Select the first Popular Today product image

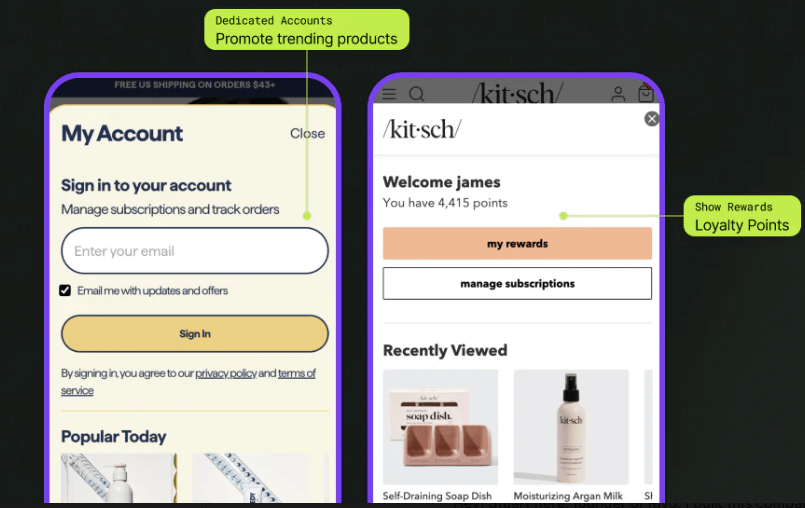[x=119, y=478]
